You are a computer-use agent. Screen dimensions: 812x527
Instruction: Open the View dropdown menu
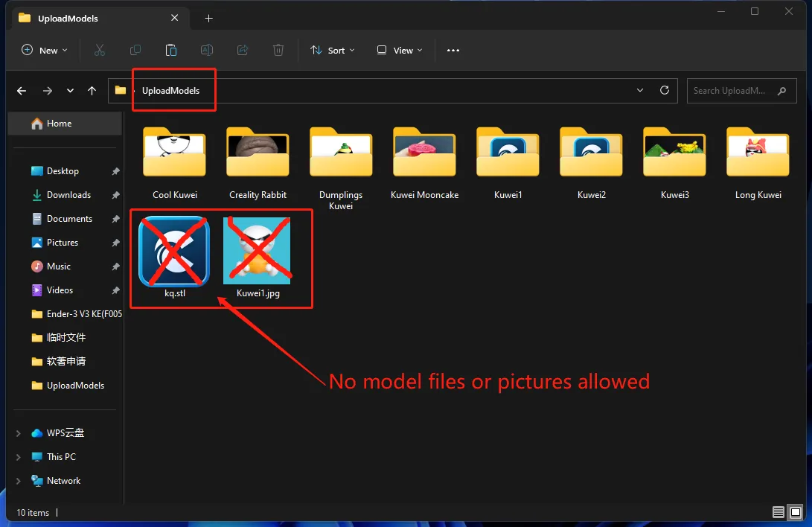tap(400, 50)
